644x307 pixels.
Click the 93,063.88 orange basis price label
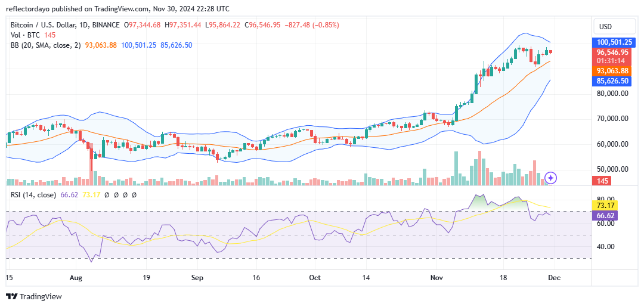612,70
